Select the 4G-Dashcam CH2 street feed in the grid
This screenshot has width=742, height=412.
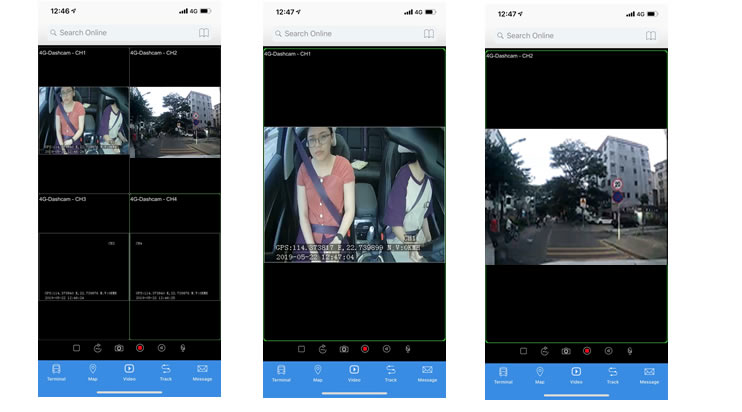click(x=175, y=122)
